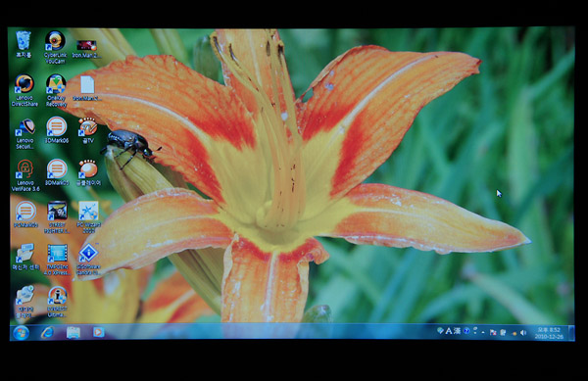588x381 pixels.
Task: Open Lenovo Security shortcut
Action: pyautogui.click(x=25, y=133)
